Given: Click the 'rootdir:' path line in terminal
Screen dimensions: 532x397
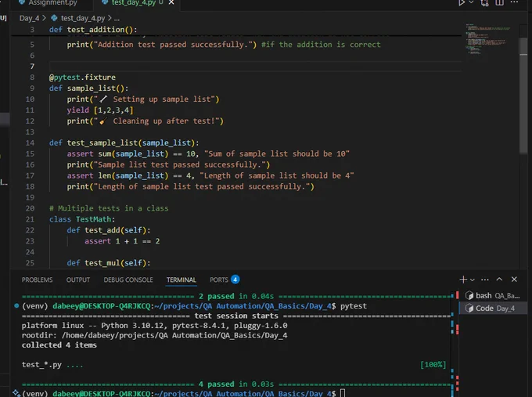Looking at the screenshot, I should (x=154, y=335).
